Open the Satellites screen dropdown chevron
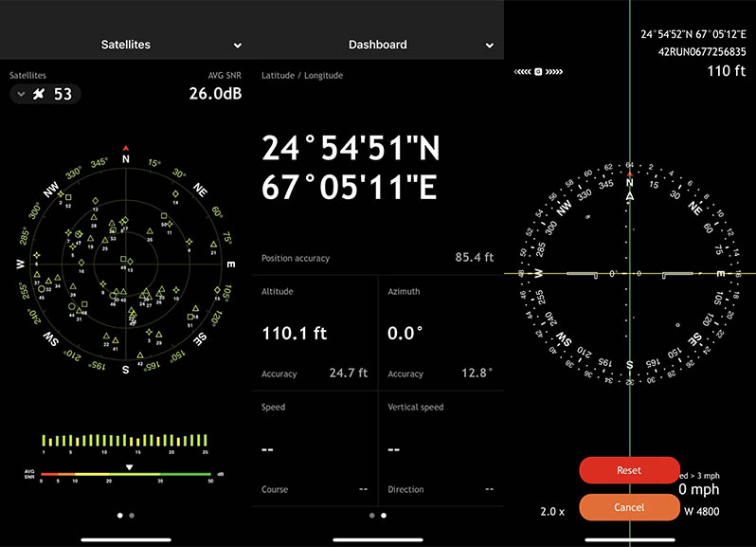Screen dimensions: 756x547 (x=238, y=46)
